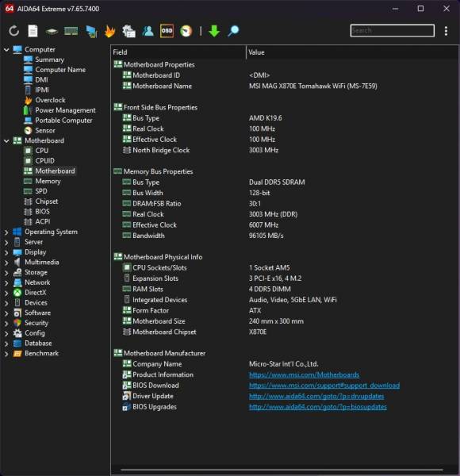
Task: Click the magnifier search toolbar icon
Action: click(233, 31)
